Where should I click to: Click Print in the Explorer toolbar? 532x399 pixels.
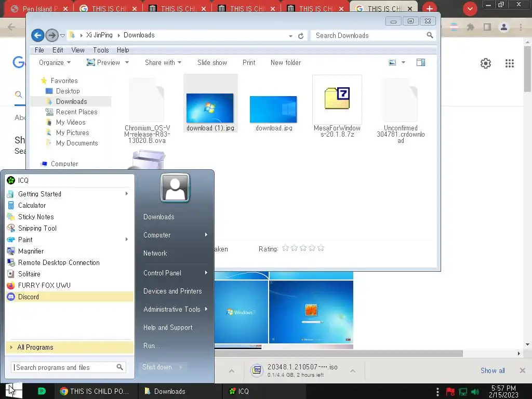(249, 63)
